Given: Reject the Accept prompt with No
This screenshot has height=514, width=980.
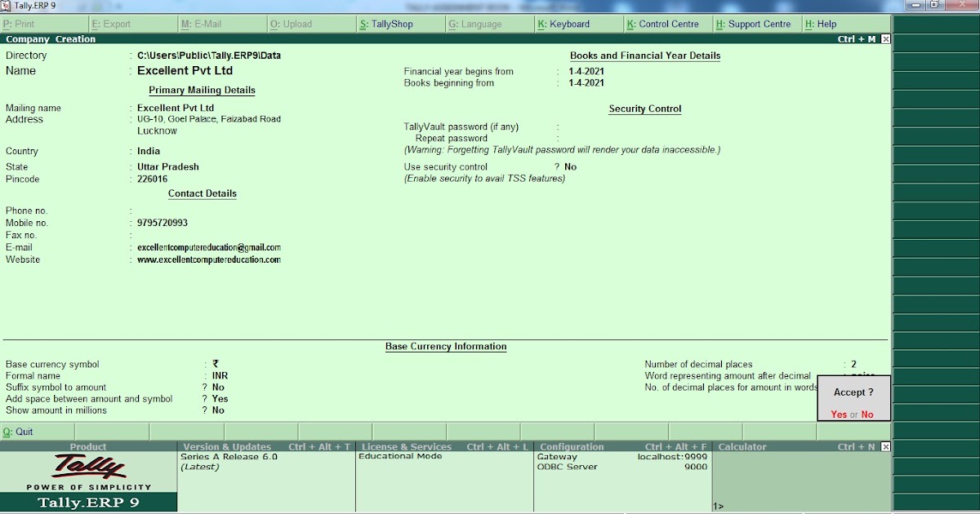Looking at the screenshot, I should tap(867, 414).
